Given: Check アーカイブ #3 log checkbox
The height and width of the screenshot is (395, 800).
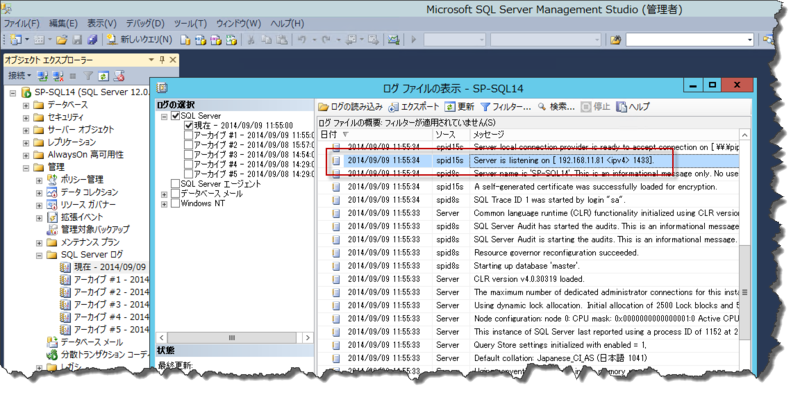Looking at the screenshot, I should 188,155.
